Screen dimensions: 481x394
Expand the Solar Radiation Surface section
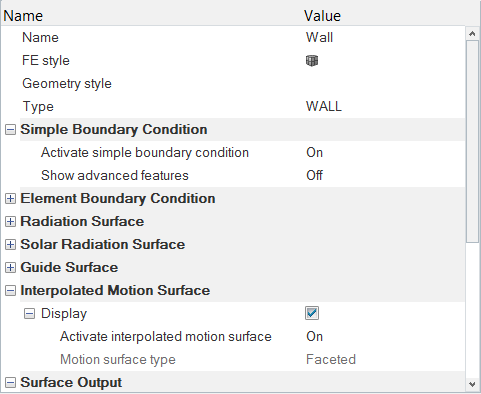click(10, 245)
